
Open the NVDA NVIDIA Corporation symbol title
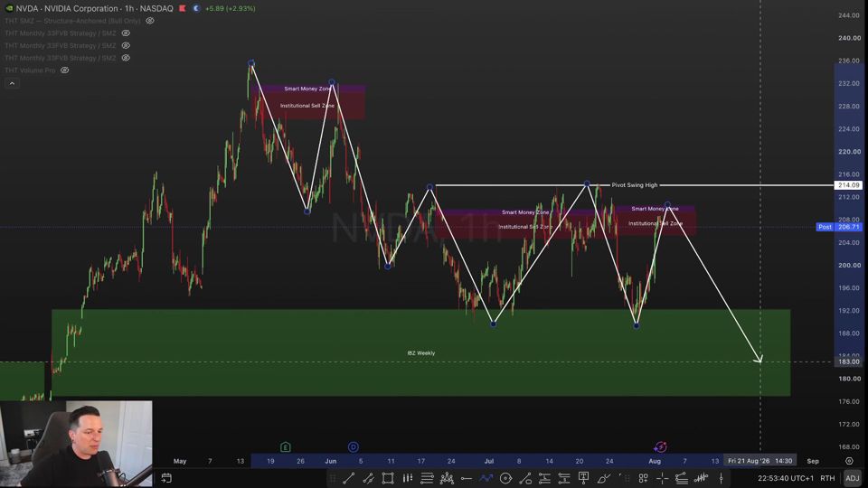coord(95,8)
